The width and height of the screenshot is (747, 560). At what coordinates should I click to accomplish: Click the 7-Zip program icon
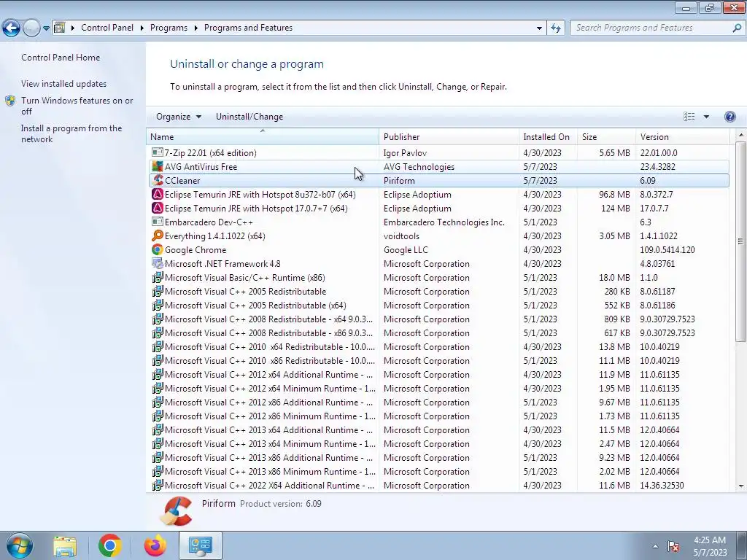point(158,152)
